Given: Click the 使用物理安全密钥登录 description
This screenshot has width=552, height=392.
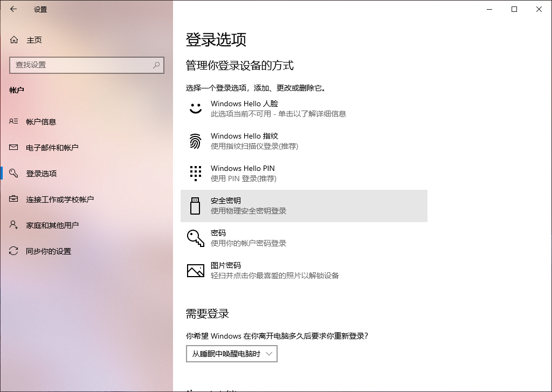Looking at the screenshot, I should 249,211.
